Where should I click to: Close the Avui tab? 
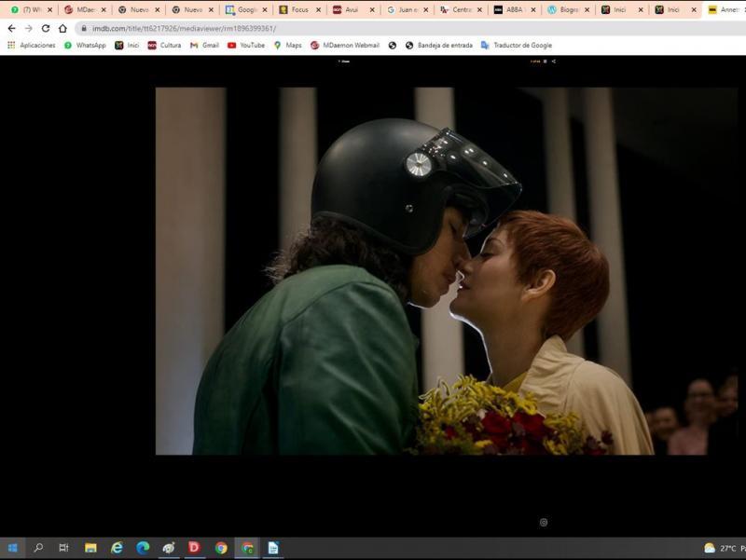(372, 9)
